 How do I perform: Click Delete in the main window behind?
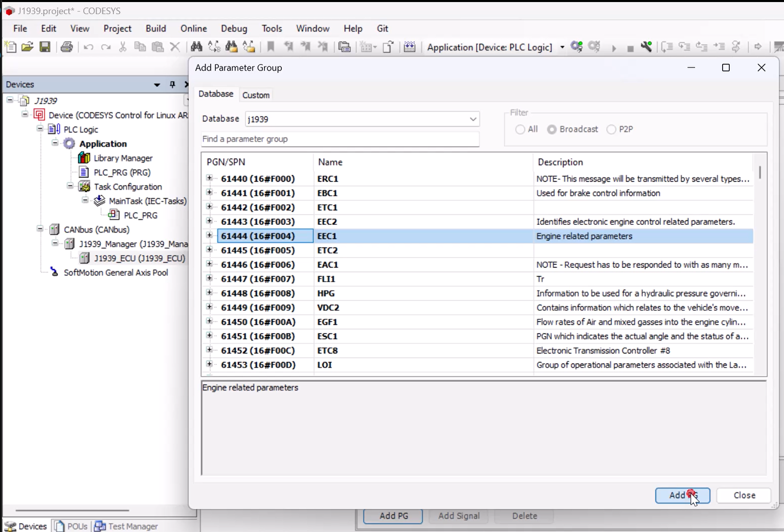[x=524, y=516]
